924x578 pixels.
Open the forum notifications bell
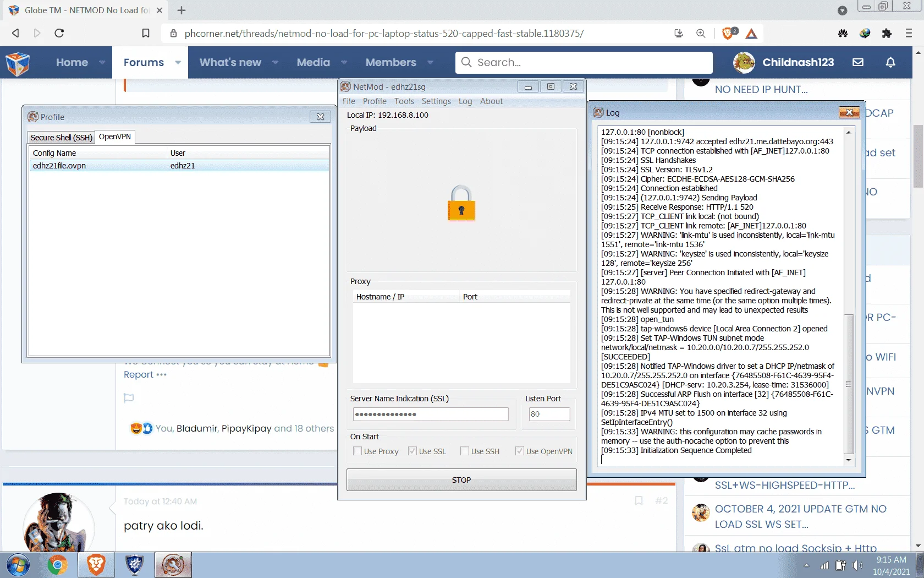[890, 62]
